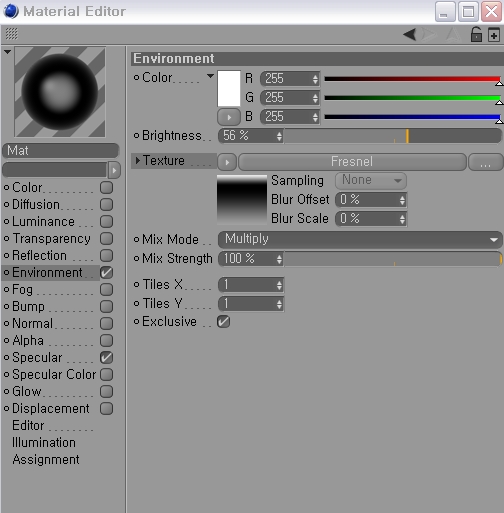Enable the Fog channel checkbox
This screenshot has height=513, width=504.
point(107,290)
